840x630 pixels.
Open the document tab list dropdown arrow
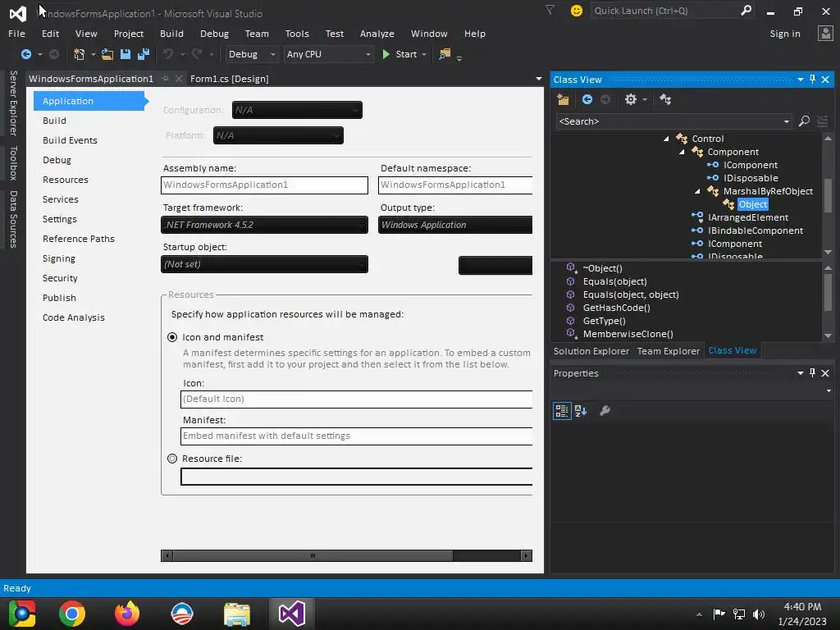coord(539,79)
